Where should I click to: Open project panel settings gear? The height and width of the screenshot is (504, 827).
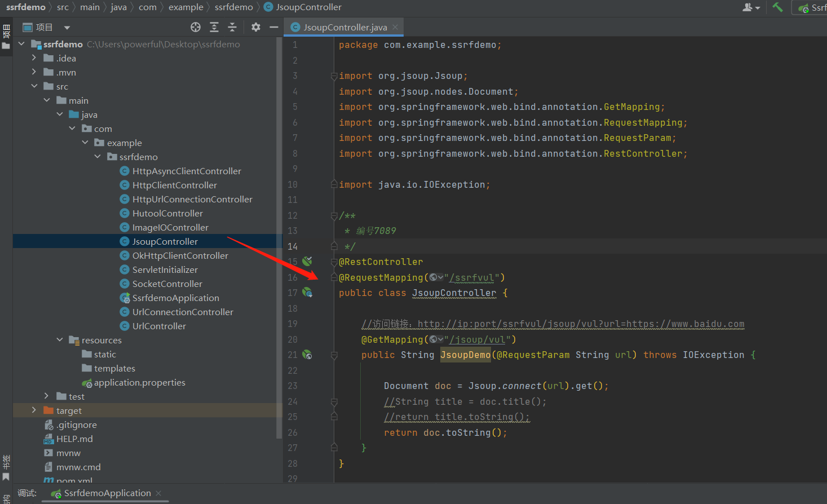coord(256,27)
